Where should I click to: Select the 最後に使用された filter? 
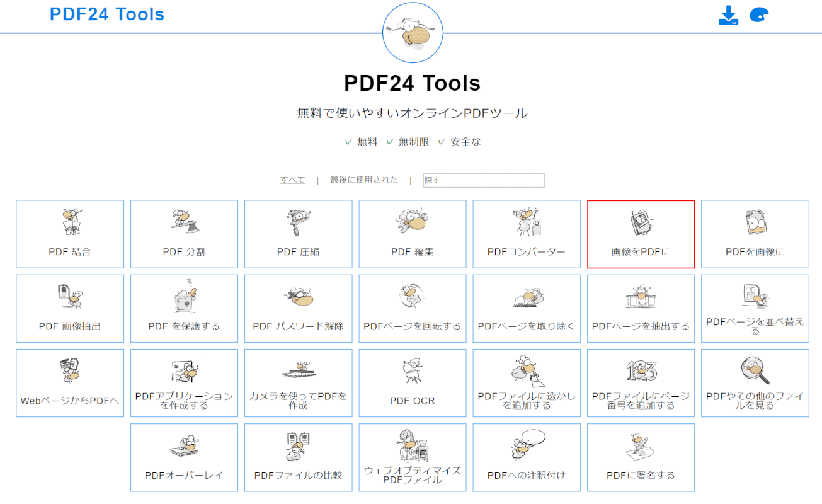[364, 180]
